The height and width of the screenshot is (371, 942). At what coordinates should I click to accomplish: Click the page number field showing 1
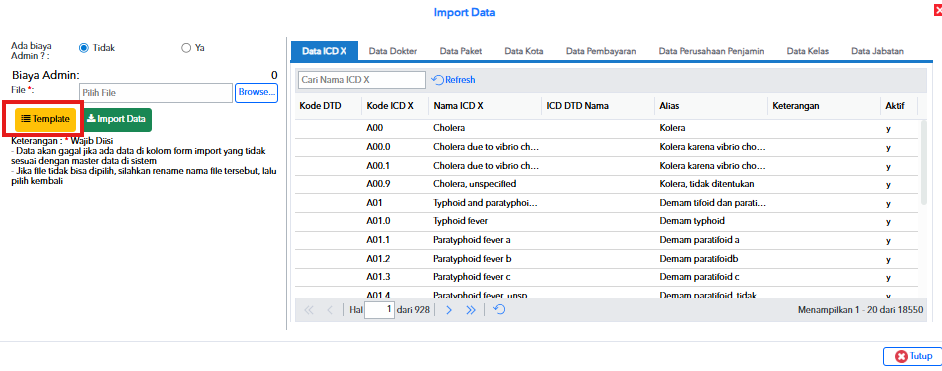click(x=380, y=310)
